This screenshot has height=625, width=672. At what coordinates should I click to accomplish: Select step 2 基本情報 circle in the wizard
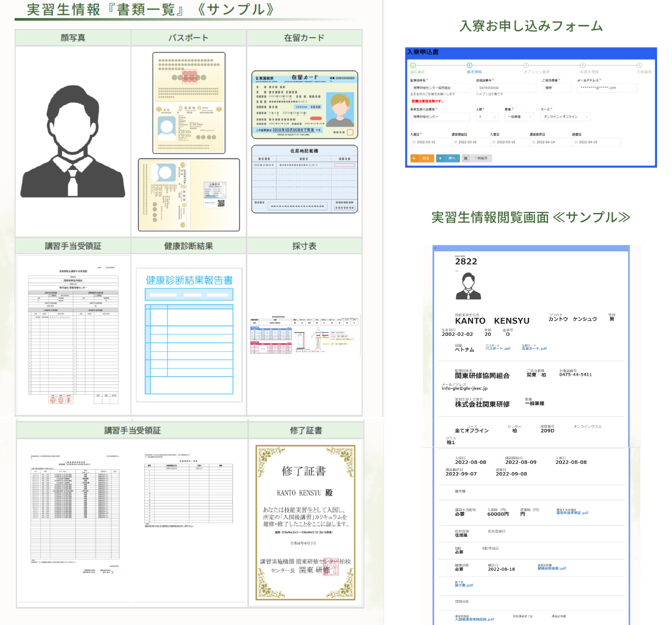(x=470, y=65)
